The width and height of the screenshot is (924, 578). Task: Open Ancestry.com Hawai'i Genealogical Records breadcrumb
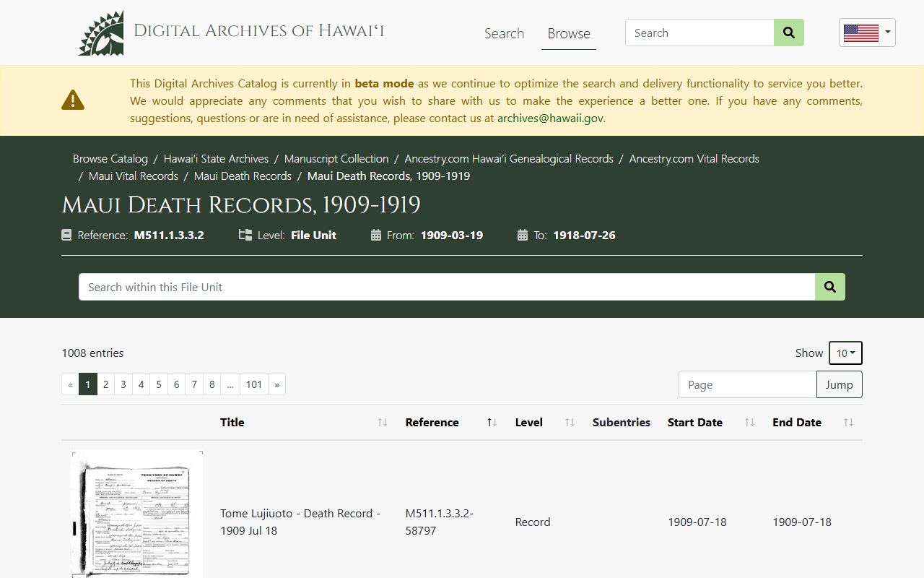[x=509, y=158]
